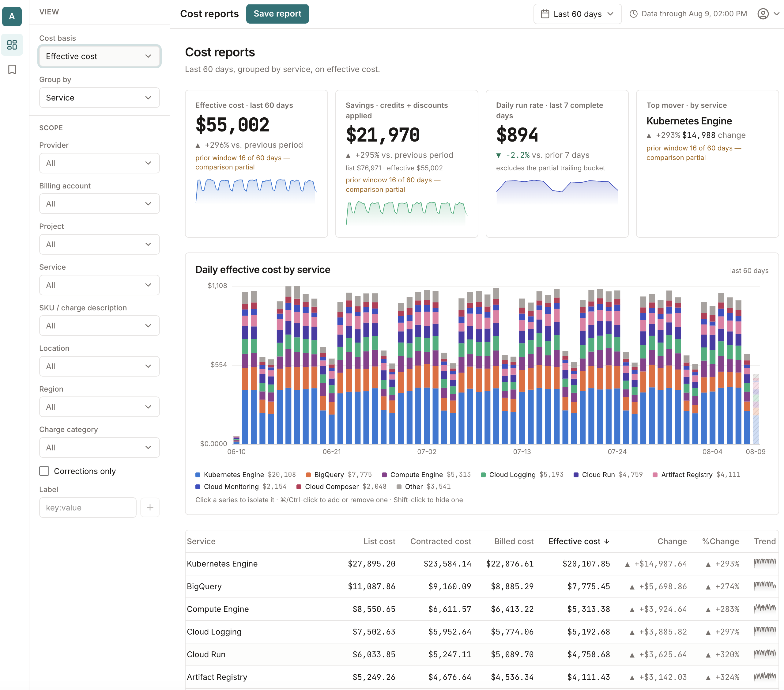The height and width of the screenshot is (690, 784).
Task: Select the Cloud Logging row name
Action: 214,631
